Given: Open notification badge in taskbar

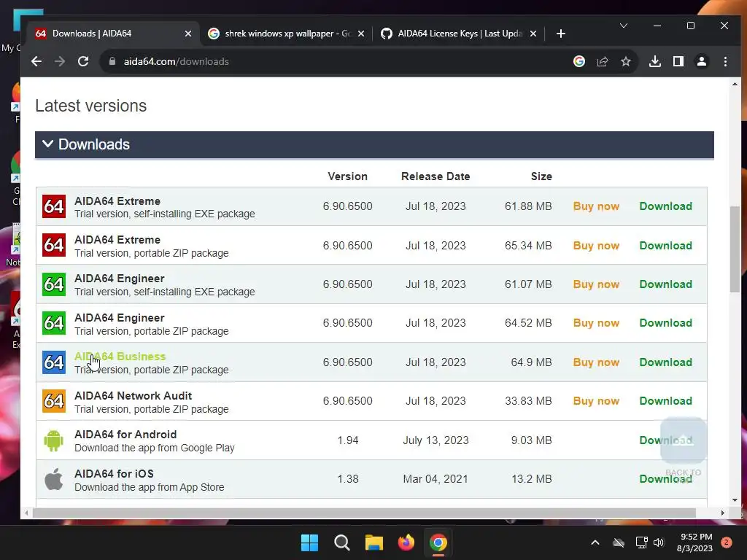Looking at the screenshot, I should [727, 542].
